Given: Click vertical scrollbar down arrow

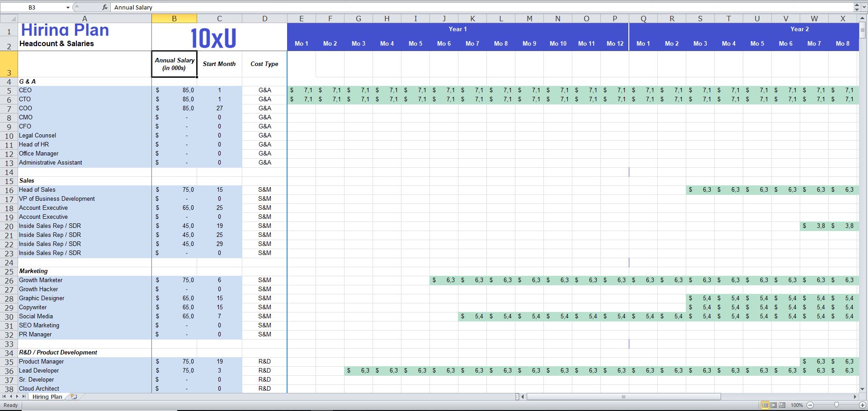Looking at the screenshot, I should 863,389.
